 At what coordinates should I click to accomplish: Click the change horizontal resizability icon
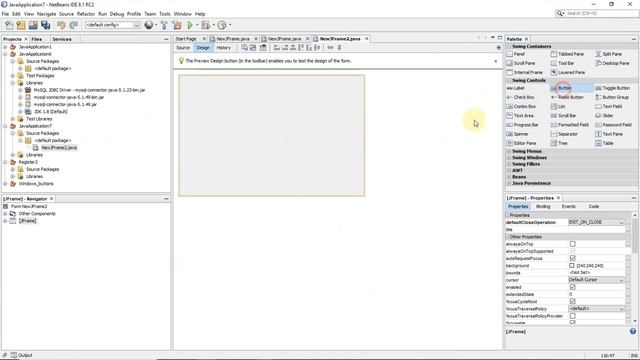(x=330, y=48)
